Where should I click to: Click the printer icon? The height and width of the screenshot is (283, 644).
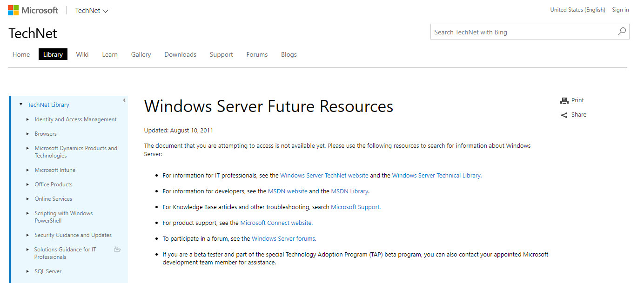point(564,100)
